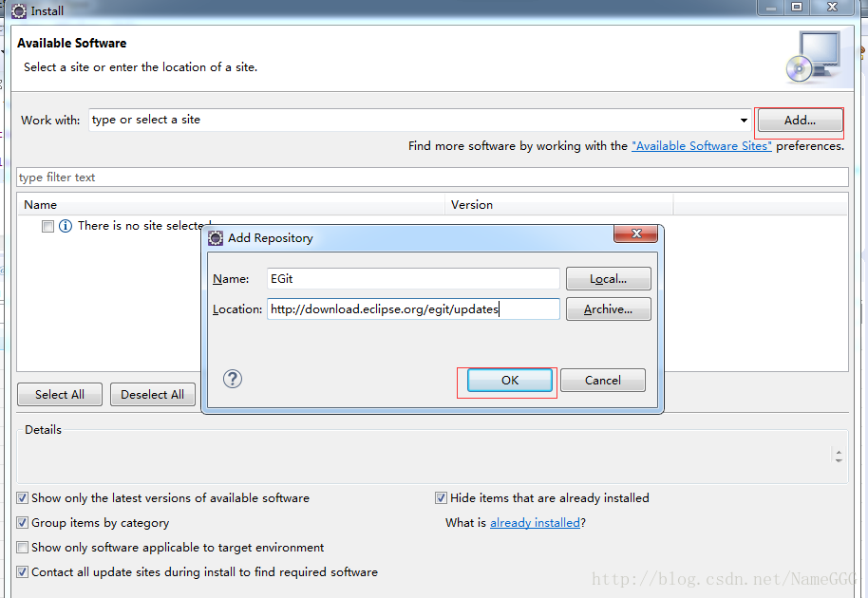
Task: Click the Add Repository title bar icon
Action: [216, 238]
